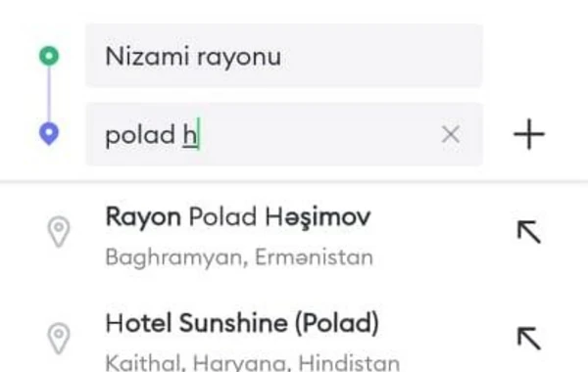Select the Rayon Polad Həşimov suggestion

pyautogui.click(x=292, y=236)
